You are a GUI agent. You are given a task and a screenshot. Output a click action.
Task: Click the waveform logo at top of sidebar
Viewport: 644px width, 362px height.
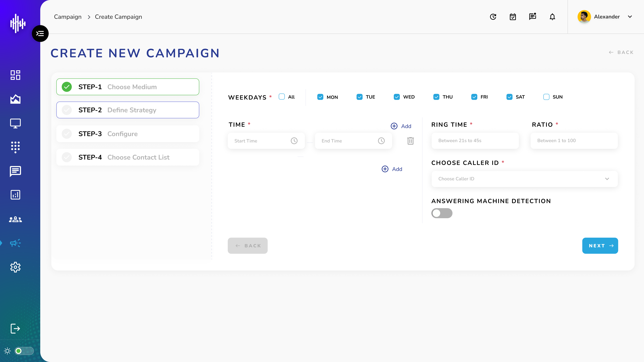[18, 23]
